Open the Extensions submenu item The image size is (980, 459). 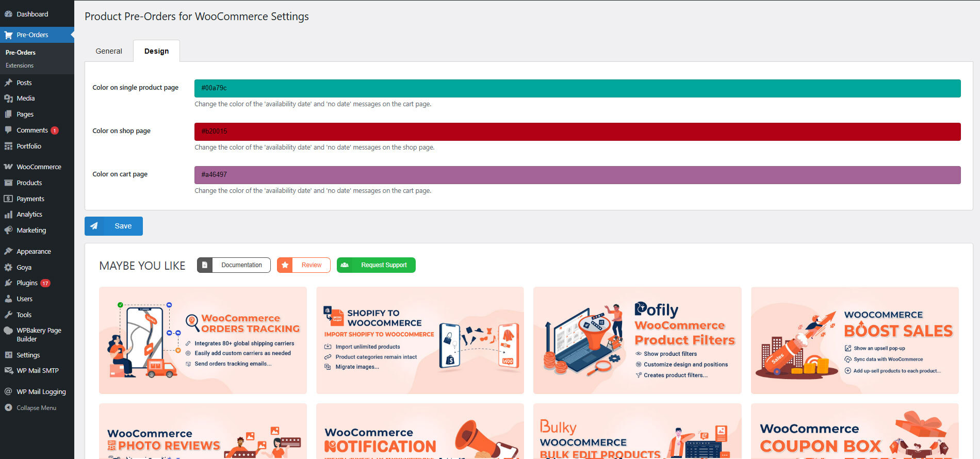click(x=20, y=65)
